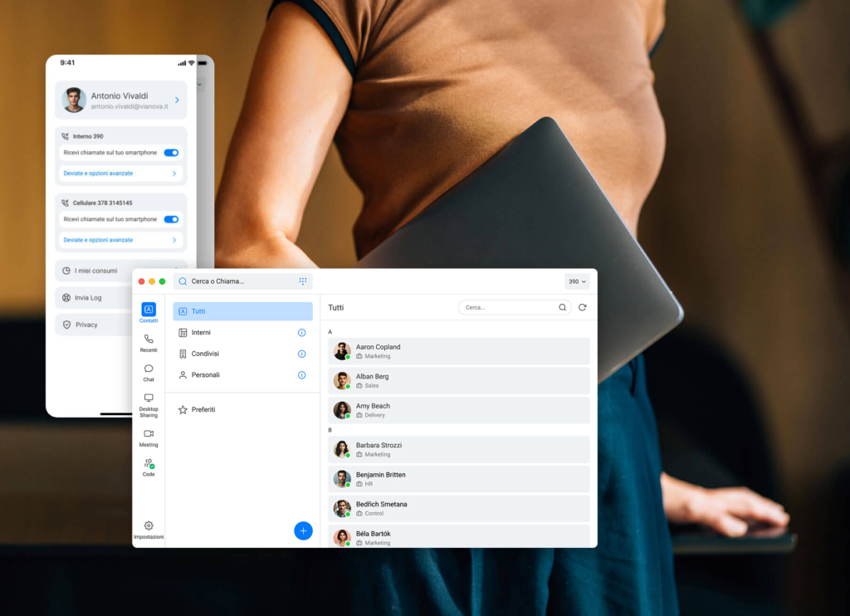Open Aaron Copland's contact entry

pyautogui.click(x=458, y=351)
